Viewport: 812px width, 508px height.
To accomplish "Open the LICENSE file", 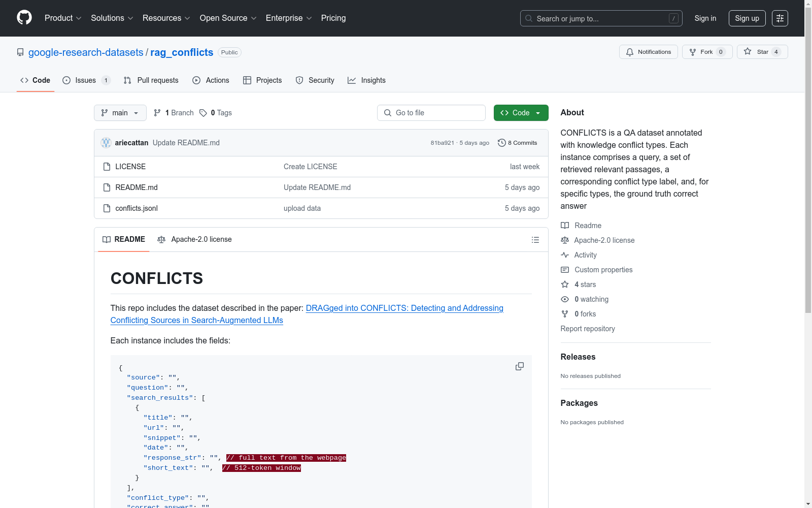I will point(130,167).
